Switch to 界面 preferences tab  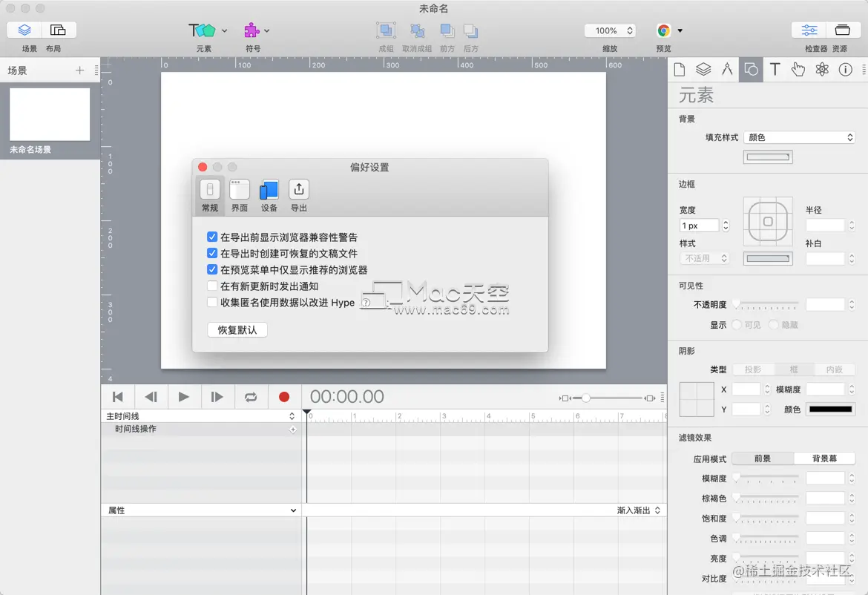click(x=239, y=196)
